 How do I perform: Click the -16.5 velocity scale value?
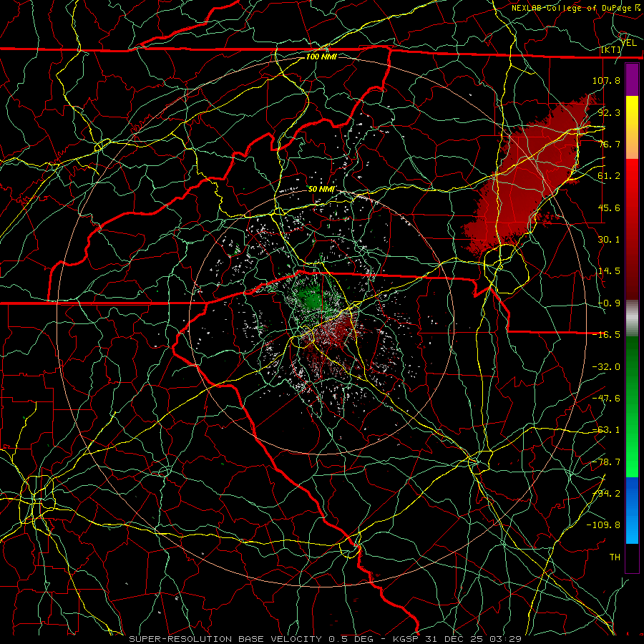click(x=606, y=334)
